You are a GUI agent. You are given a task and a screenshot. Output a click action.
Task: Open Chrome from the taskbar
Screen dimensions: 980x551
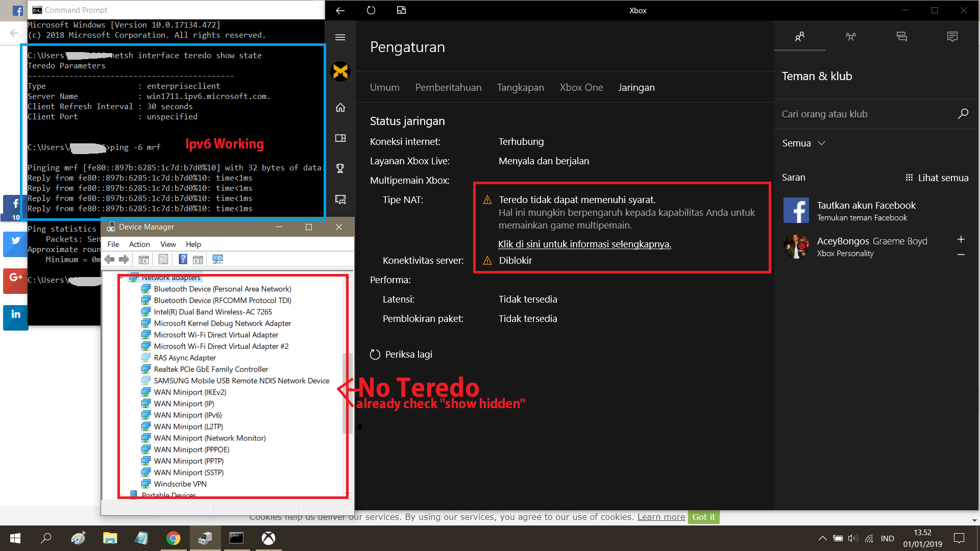(173, 538)
